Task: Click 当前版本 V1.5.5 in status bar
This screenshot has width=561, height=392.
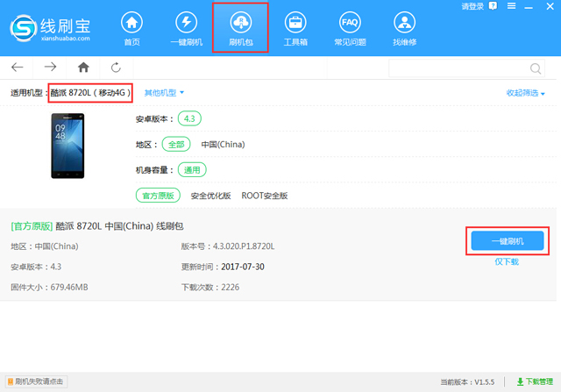Action: 467,382
